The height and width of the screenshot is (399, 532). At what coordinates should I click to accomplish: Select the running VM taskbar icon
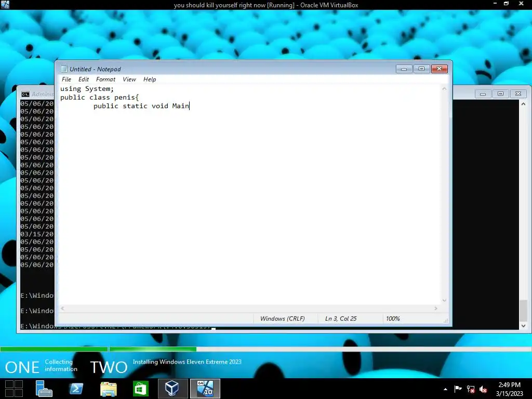coord(205,389)
